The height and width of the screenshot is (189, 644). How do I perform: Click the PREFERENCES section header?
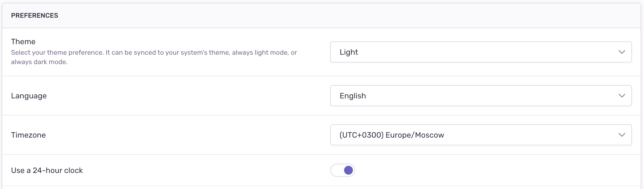35,15
